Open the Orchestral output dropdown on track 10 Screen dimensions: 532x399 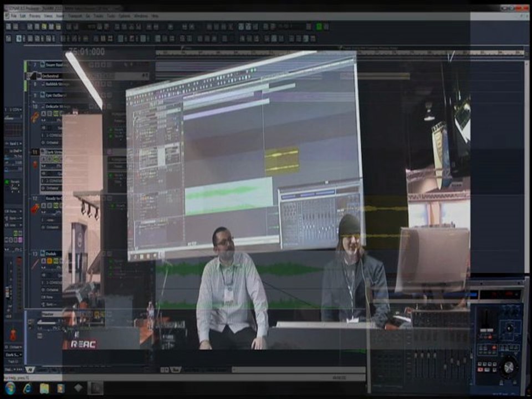[x=52, y=143]
